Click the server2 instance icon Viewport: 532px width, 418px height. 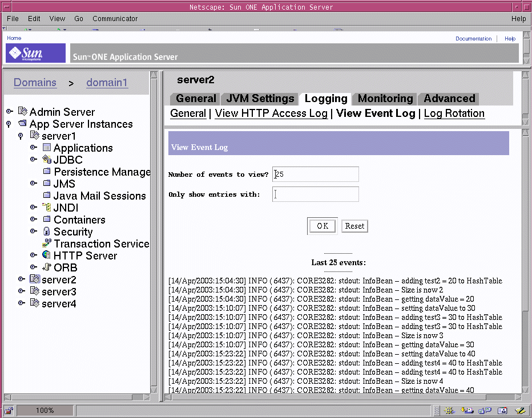(x=35, y=279)
